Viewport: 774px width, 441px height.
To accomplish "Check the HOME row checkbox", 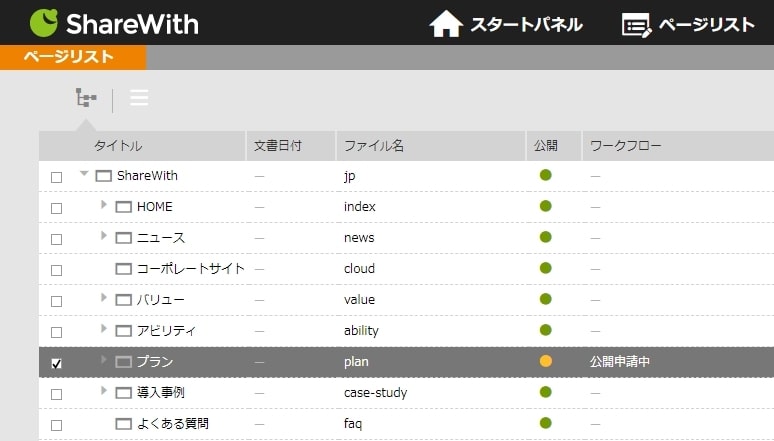I will (56, 208).
